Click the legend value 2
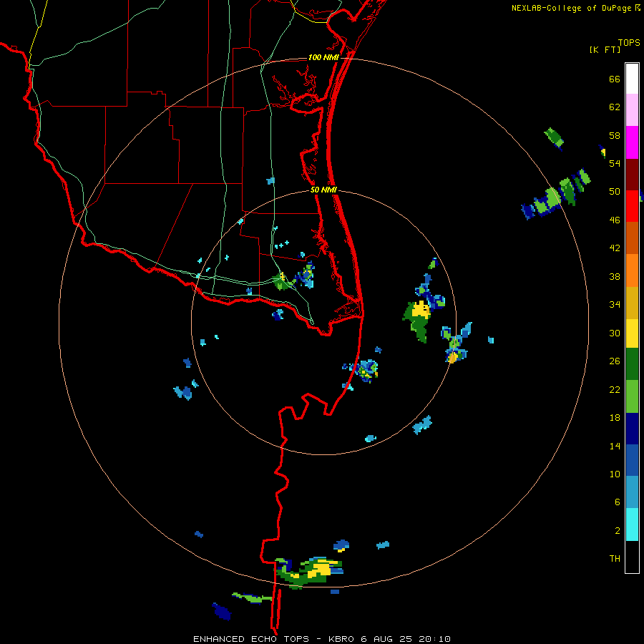Screen dimensions: 644x644 click(x=618, y=530)
